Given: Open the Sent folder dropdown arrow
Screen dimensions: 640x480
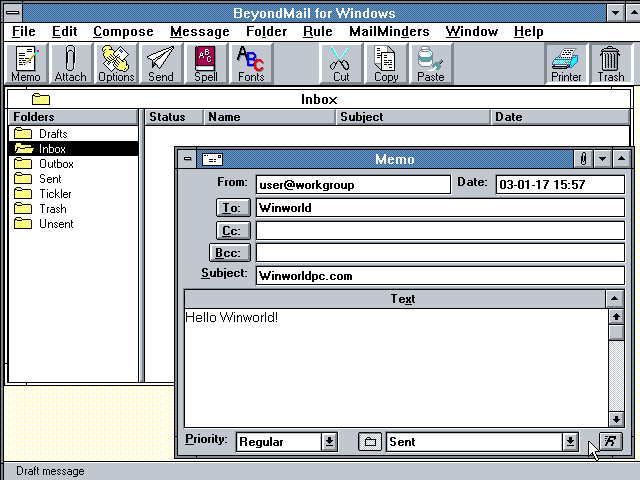Looking at the screenshot, I should click(x=570, y=442).
